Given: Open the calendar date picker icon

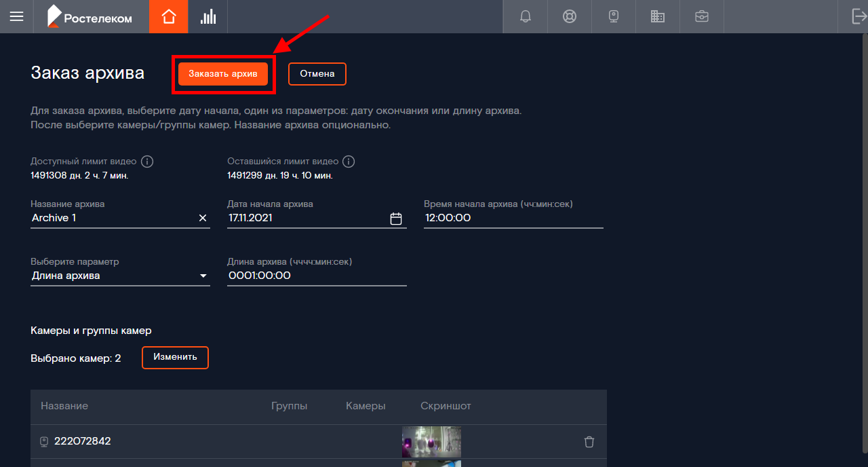Looking at the screenshot, I should tap(397, 219).
